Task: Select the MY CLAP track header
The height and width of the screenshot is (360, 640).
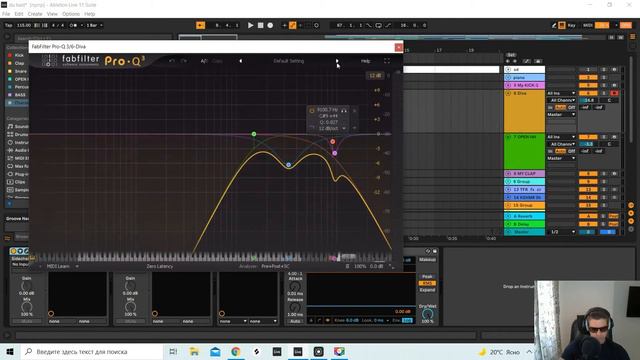Action: (524, 173)
